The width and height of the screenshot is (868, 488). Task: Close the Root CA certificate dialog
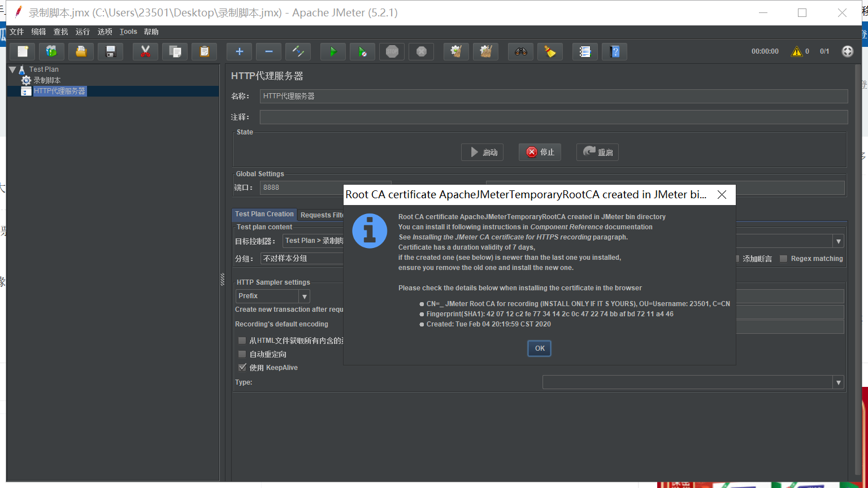(x=722, y=194)
